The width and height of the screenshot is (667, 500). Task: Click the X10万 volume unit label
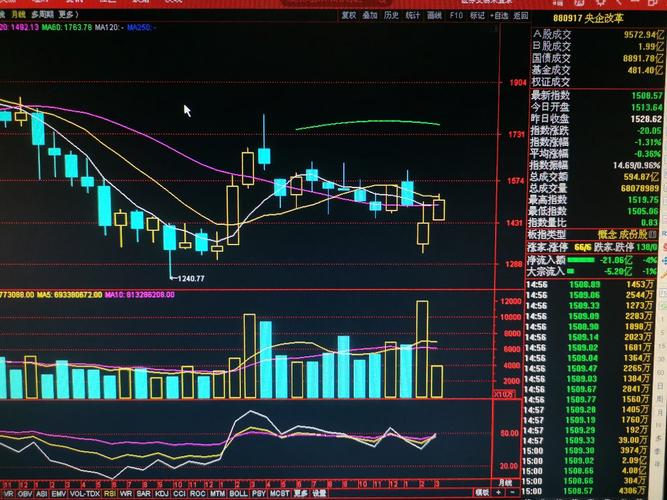(x=504, y=394)
